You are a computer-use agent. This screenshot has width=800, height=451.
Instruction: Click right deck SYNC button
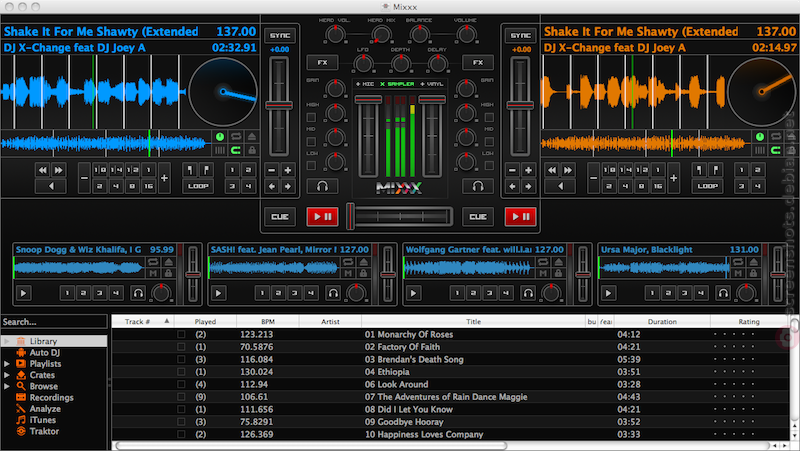point(520,36)
